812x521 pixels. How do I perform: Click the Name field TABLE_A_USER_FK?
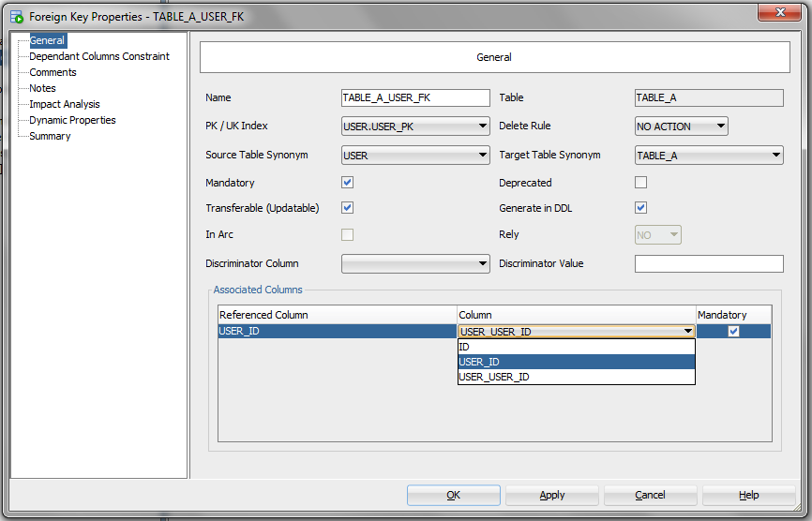coord(415,97)
